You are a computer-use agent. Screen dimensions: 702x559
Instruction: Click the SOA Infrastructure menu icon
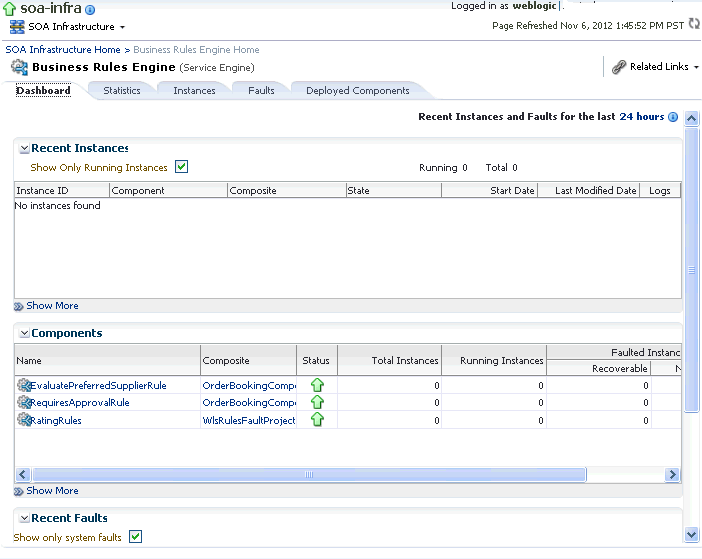click(17, 27)
